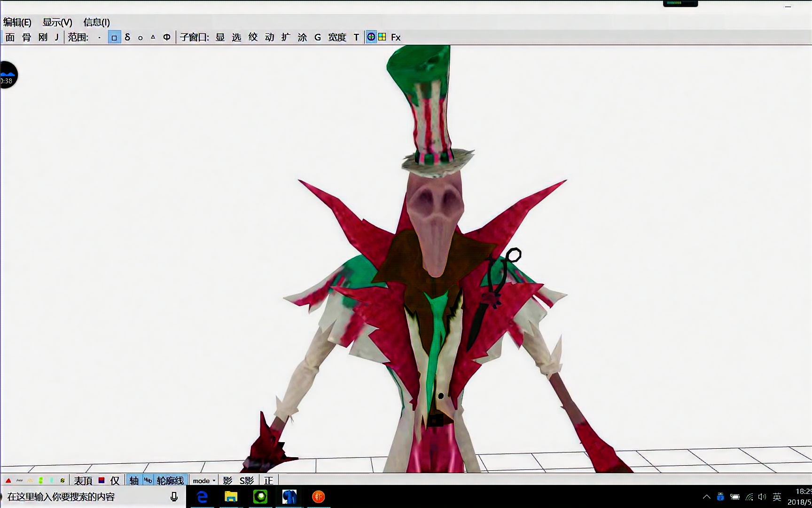This screenshot has width=812, height=508.
Task: Click the red triangle icon in bottom toolbar
Action: [8, 480]
